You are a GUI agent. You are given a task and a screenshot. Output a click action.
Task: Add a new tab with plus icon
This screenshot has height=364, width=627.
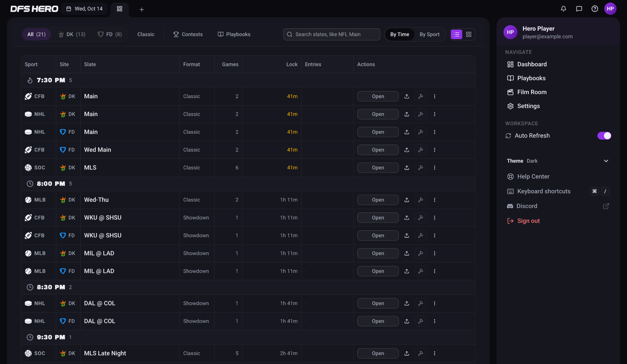[x=141, y=10]
